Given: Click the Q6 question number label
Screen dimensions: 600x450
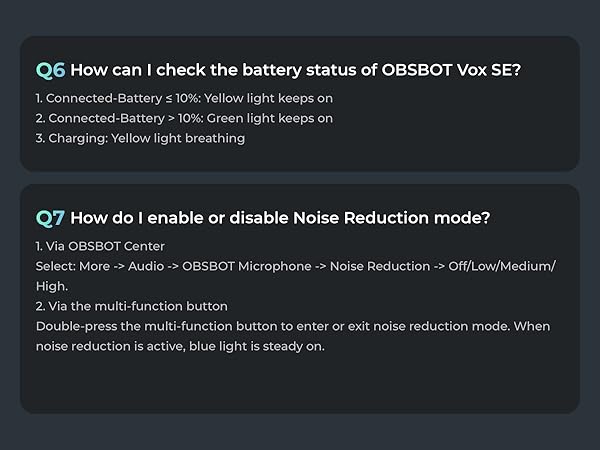Looking at the screenshot, I should 50,70.
